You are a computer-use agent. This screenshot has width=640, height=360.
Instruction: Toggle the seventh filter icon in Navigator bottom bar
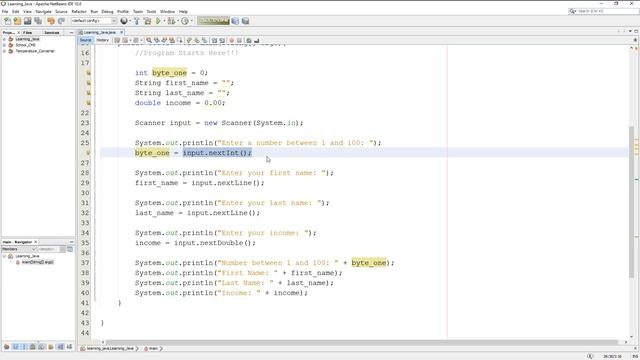coord(60,347)
